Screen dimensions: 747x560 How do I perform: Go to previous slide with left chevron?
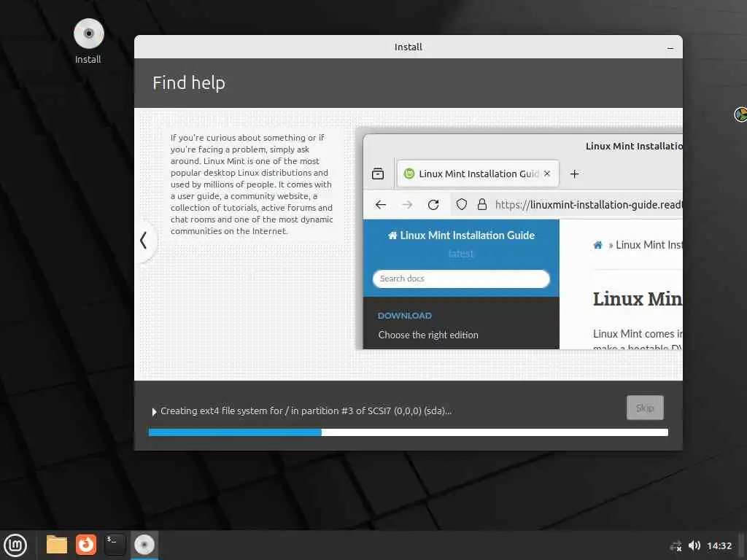click(144, 241)
